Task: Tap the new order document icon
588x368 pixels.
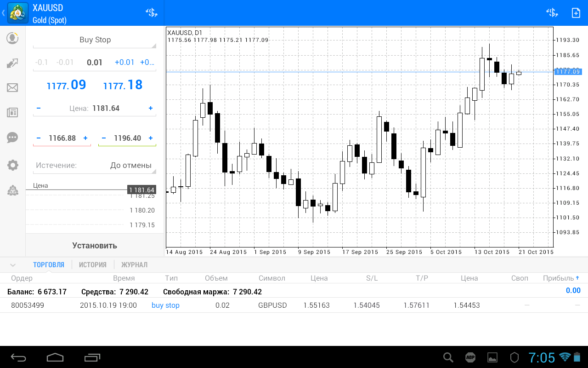Action: (576, 12)
